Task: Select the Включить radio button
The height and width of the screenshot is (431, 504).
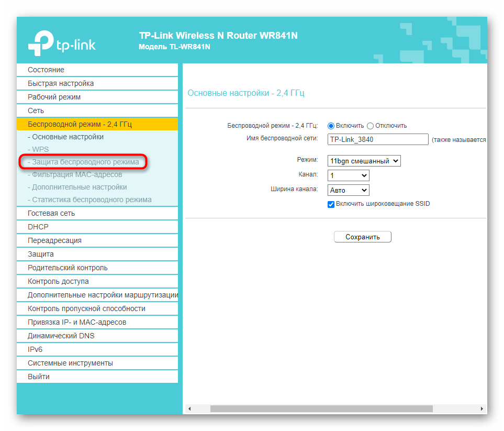Action: (x=331, y=126)
